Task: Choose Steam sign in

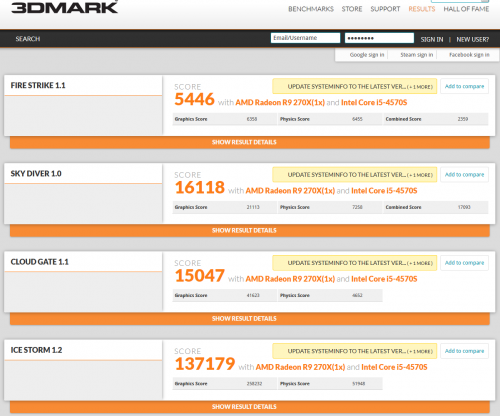Action: 417,55
